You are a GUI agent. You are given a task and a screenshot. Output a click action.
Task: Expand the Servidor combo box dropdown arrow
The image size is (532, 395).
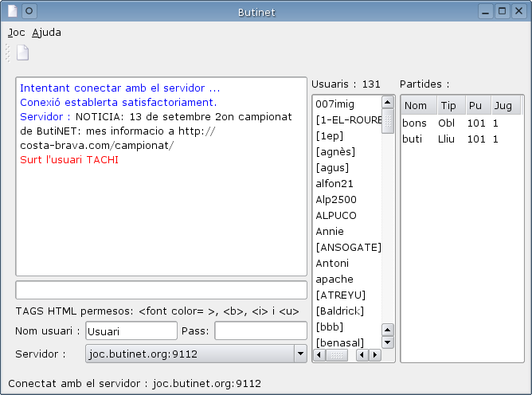(300, 354)
